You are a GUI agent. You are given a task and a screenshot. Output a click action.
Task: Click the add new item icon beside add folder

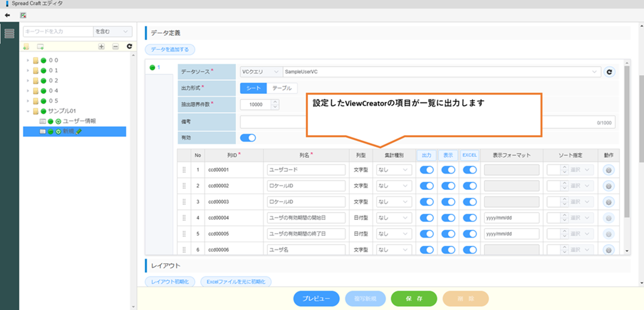tap(40, 47)
